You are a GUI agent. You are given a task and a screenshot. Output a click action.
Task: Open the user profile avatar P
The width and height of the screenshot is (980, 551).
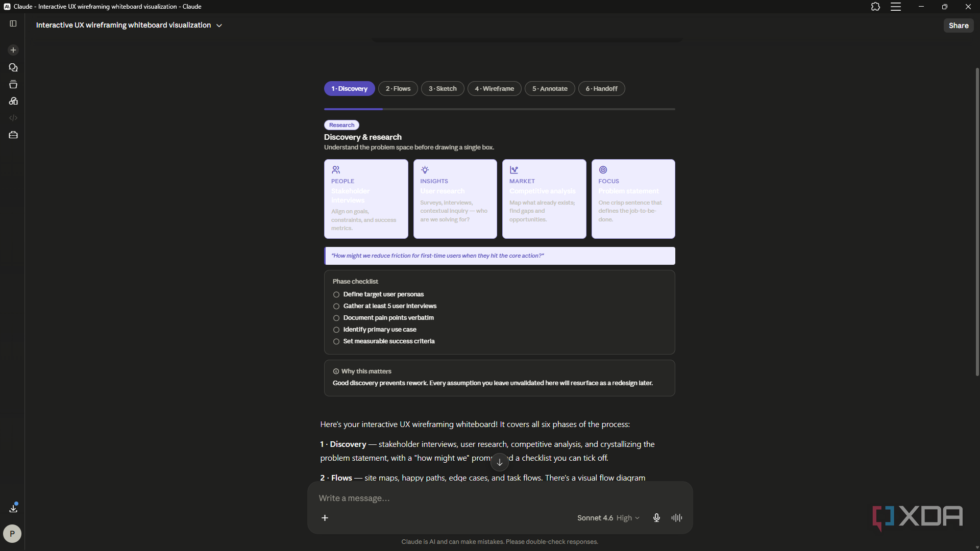tap(12, 534)
